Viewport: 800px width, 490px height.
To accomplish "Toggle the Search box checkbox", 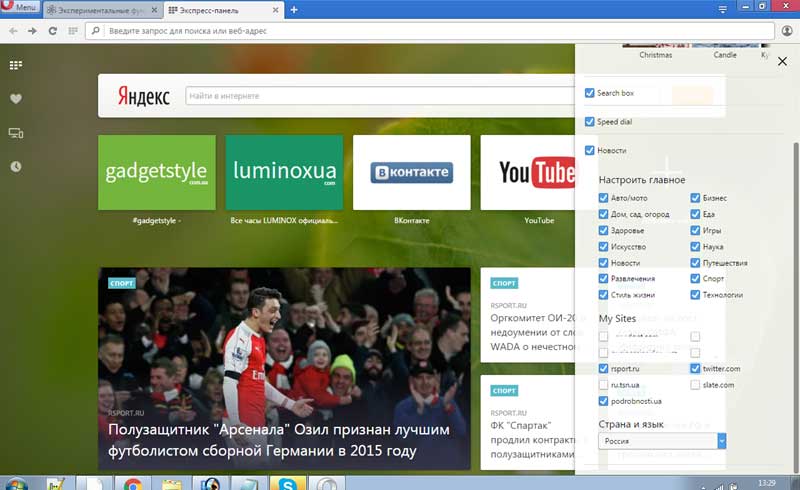I will tap(590, 93).
